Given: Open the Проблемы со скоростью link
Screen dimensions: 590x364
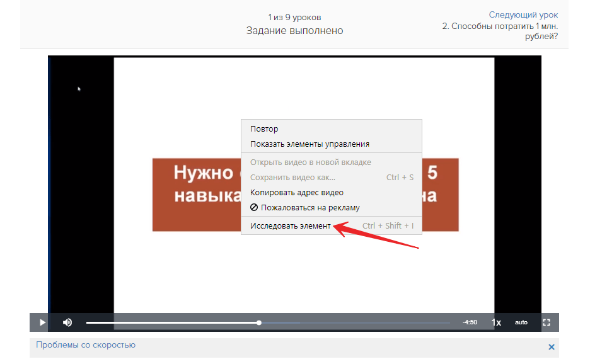Looking at the screenshot, I should tap(86, 345).
